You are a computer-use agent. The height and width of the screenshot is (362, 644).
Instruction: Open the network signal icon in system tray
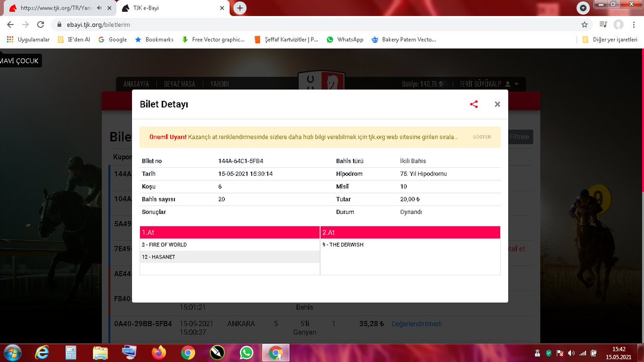(x=583, y=353)
